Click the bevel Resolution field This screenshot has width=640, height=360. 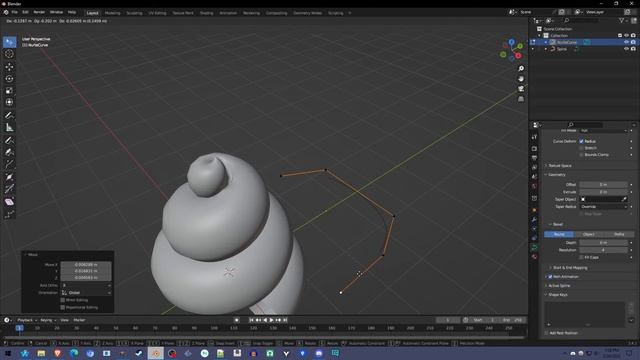pyautogui.click(x=603, y=250)
